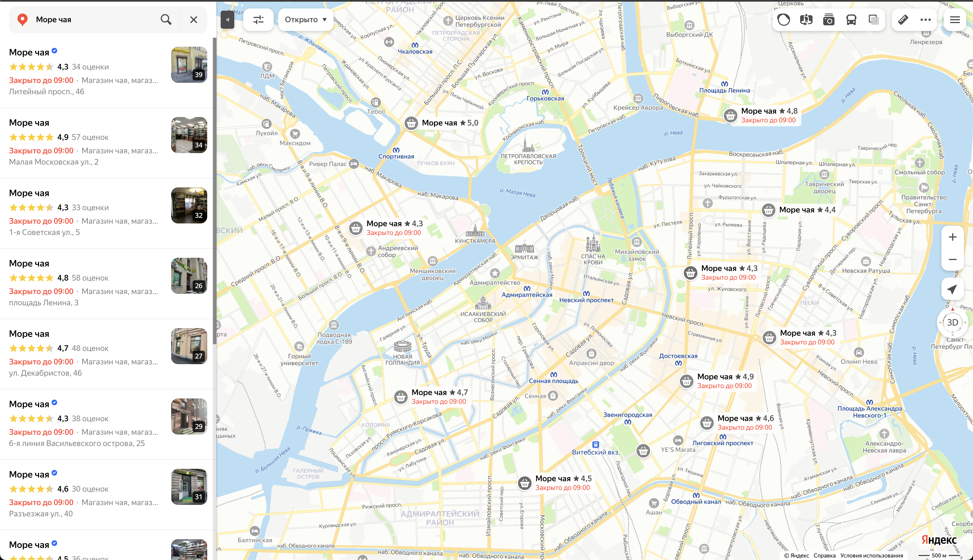Click the '57 оценок' rating count

[90, 137]
